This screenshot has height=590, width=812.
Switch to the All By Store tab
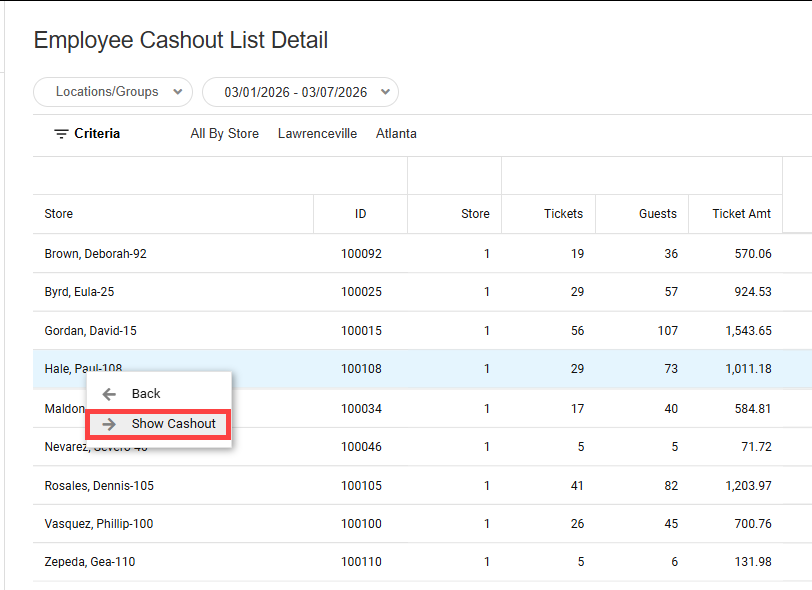[x=224, y=134]
